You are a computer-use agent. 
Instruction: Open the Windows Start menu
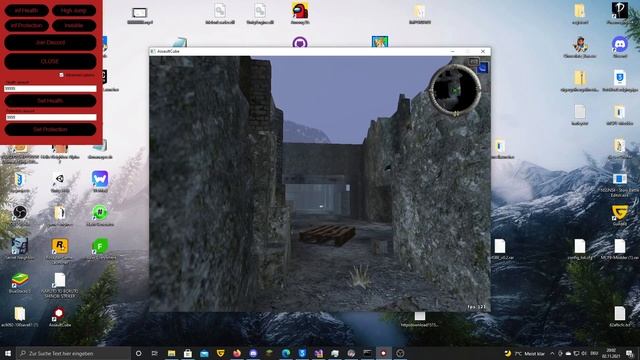[x=8, y=353]
